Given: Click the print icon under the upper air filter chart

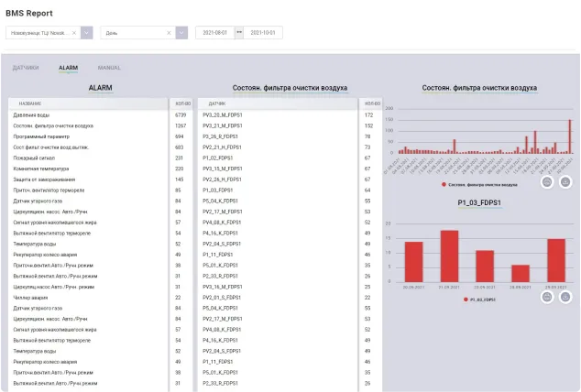Looking at the screenshot, I should [547, 181].
